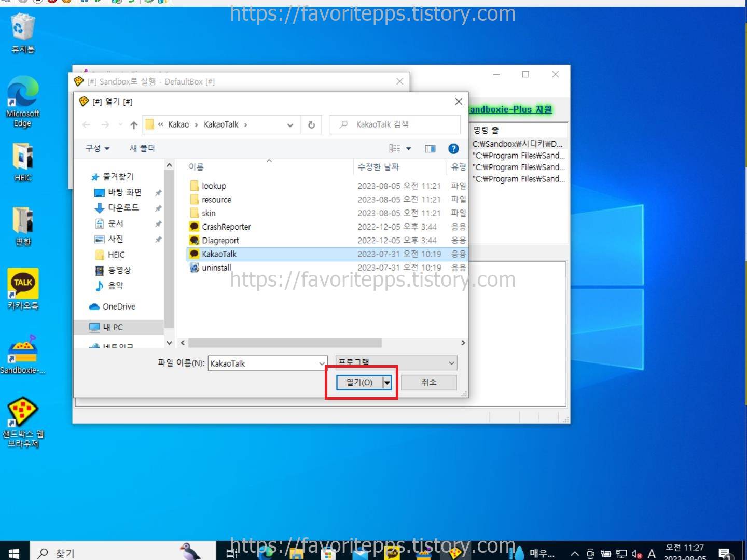Show hidden system tray icons
This screenshot has width=747, height=560.
pos(575,553)
